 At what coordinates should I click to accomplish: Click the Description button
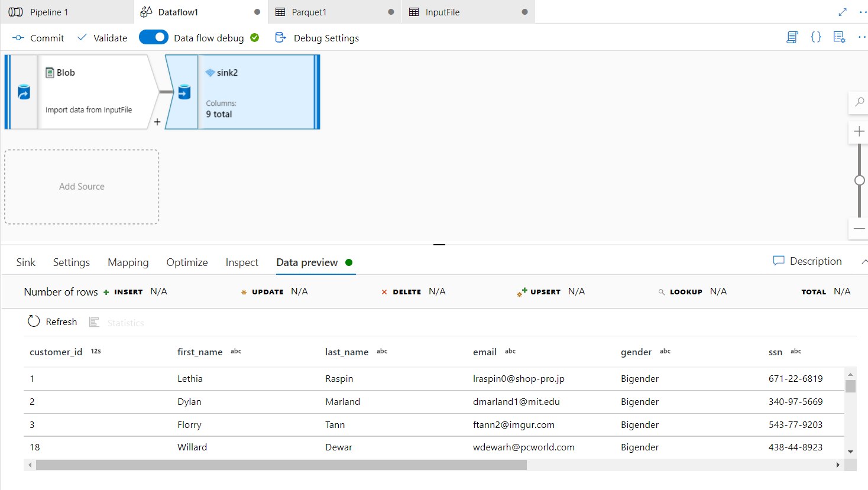click(x=808, y=261)
